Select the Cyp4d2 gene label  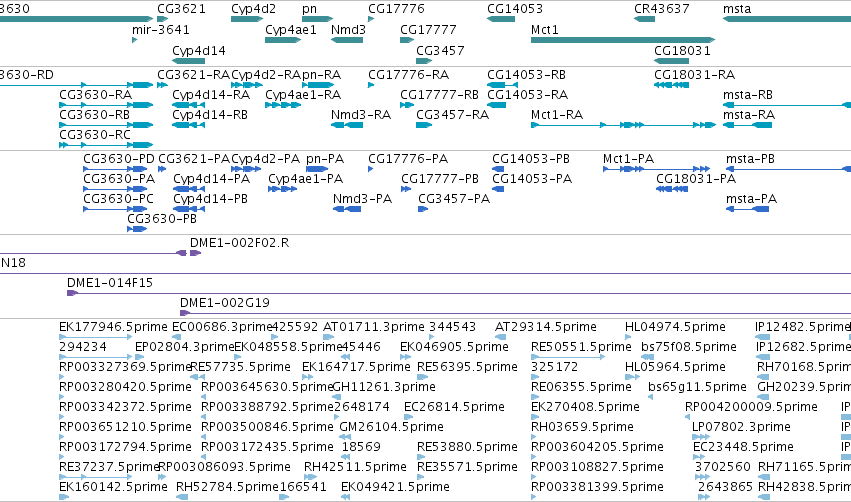[x=253, y=9]
